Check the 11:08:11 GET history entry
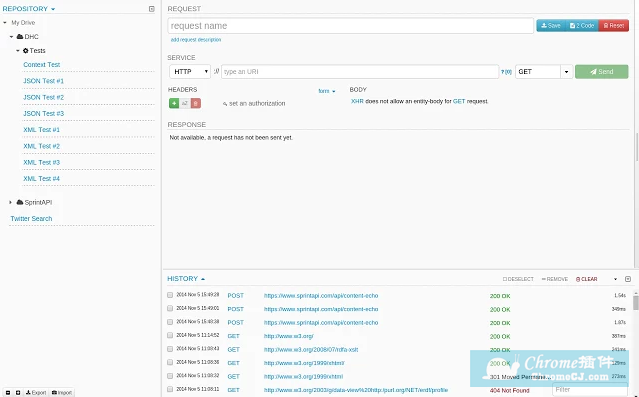 pos(170,389)
